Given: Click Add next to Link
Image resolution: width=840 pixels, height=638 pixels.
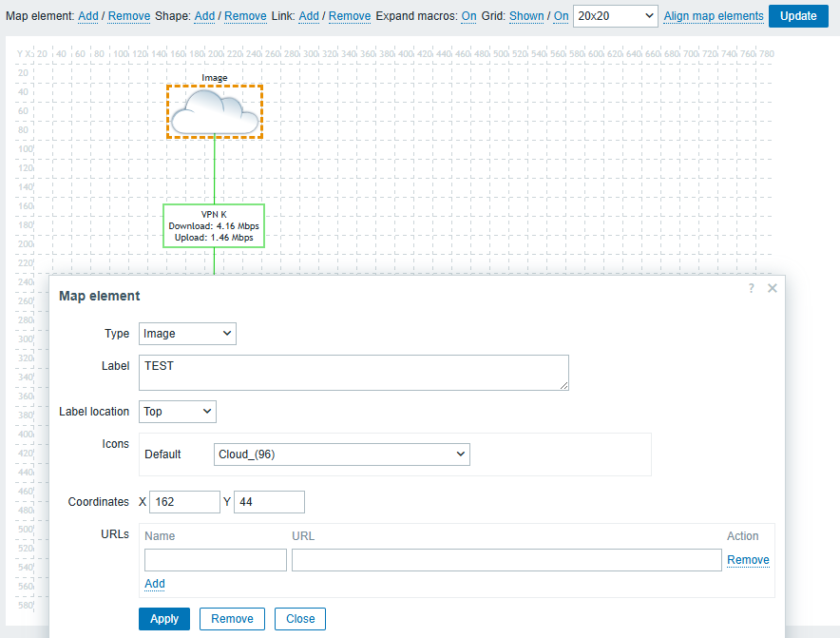Looking at the screenshot, I should click(309, 16).
